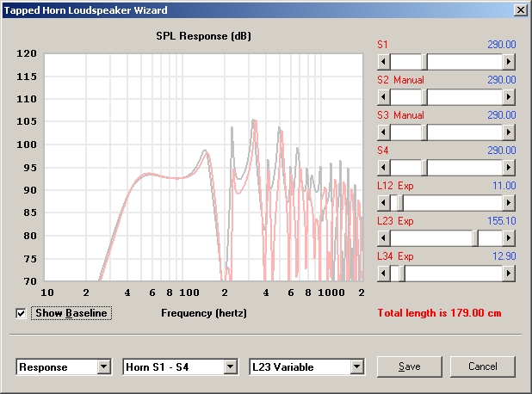Click the S3 Manual label
The height and width of the screenshot is (394, 532).
tap(400, 115)
